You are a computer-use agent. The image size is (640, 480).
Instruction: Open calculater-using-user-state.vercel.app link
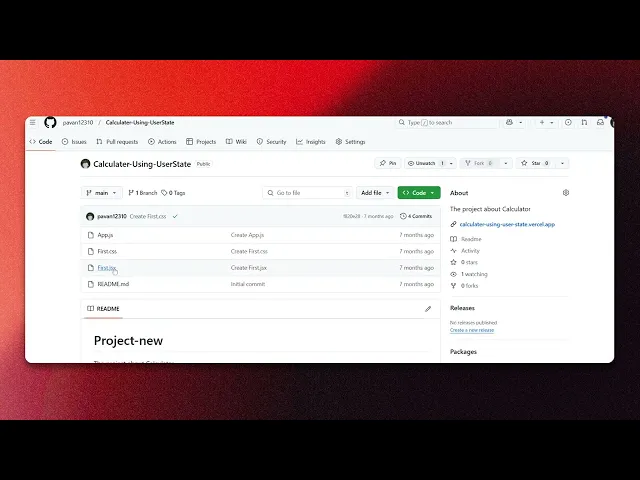point(507,224)
